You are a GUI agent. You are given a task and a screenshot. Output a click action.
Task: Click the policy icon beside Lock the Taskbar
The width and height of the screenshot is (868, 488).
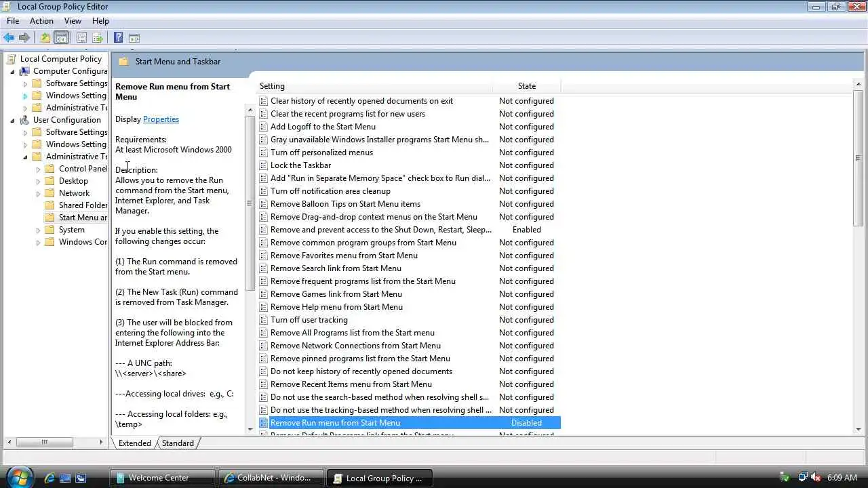click(264, 165)
